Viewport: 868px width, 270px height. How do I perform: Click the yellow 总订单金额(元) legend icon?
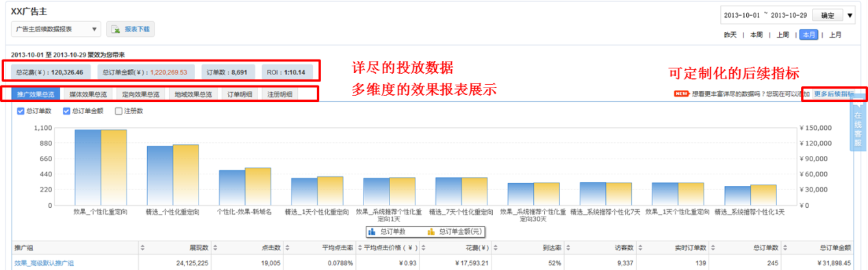tap(431, 232)
